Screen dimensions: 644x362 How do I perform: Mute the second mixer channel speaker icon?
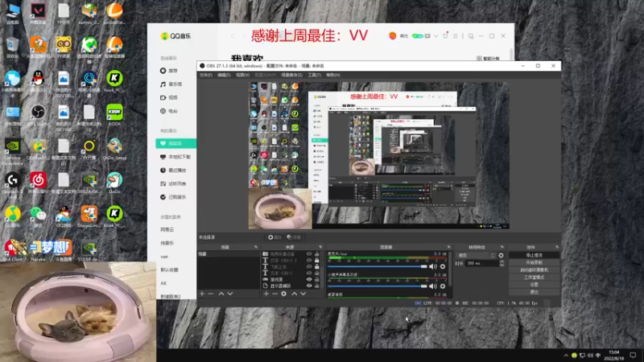[x=433, y=286]
